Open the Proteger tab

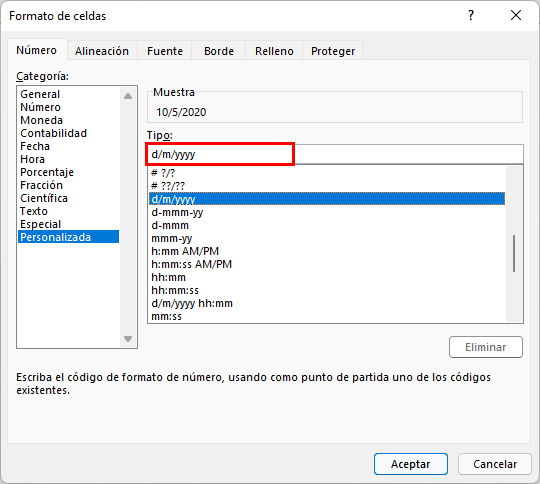(x=333, y=51)
